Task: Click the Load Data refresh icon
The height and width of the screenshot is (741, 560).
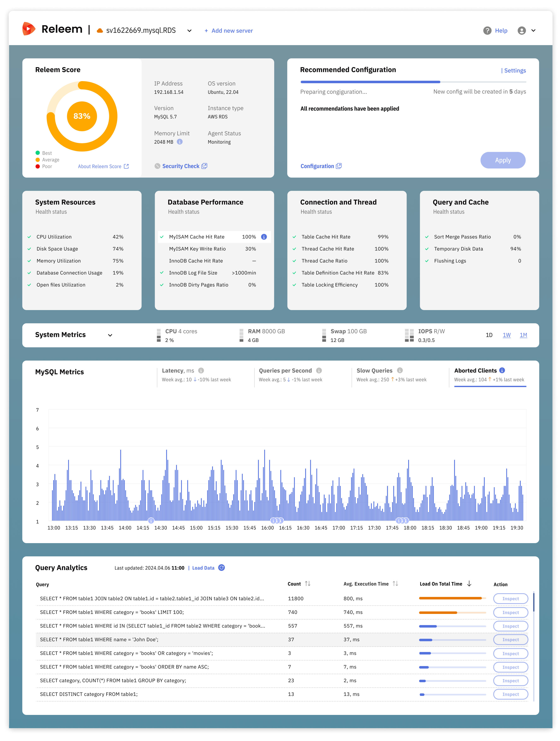Action: [222, 568]
